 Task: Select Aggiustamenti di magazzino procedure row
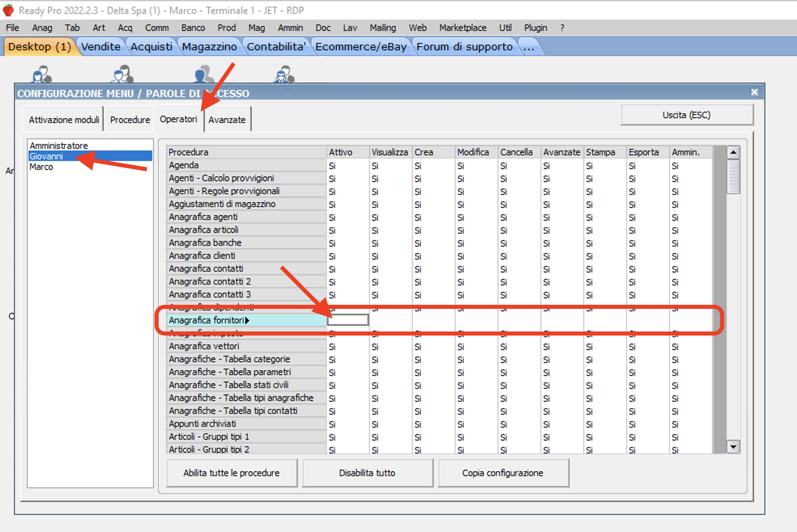tap(247, 204)
